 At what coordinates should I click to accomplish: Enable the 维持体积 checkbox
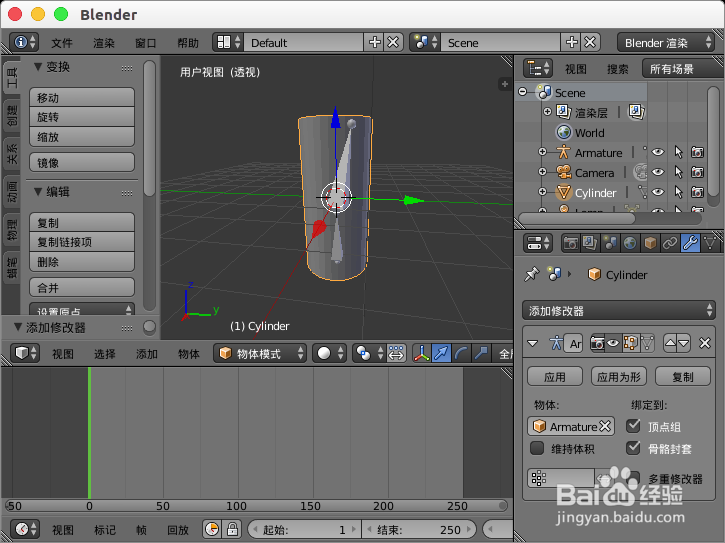[537, 448]
